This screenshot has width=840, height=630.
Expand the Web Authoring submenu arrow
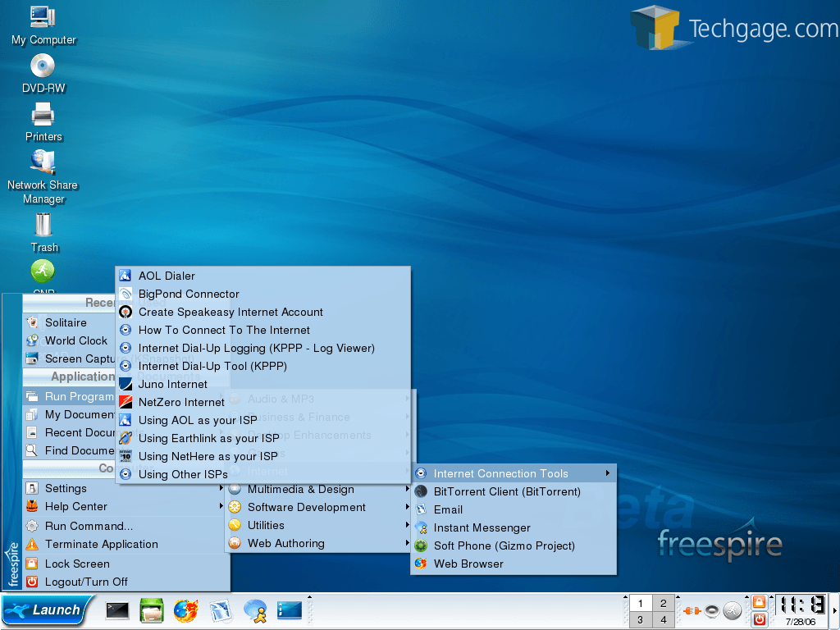coord(407,543)
